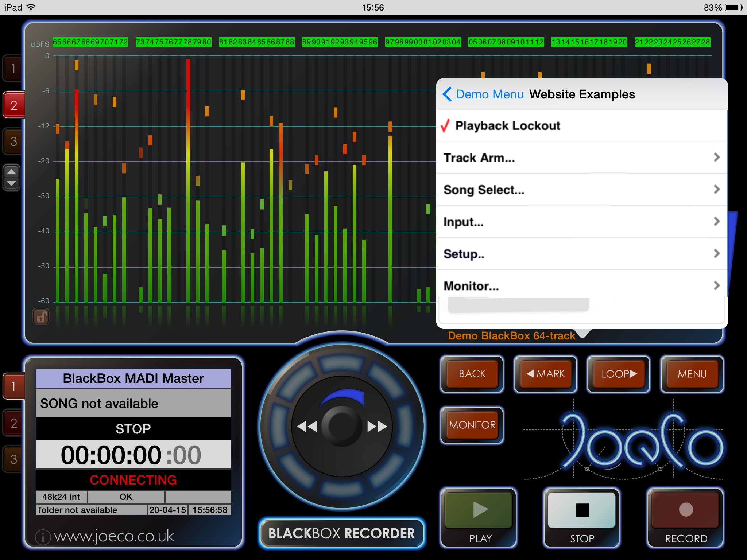This screenshot has height=560, width=747.
Task: Tap the SONG not available field
Action: pos(133,404)
